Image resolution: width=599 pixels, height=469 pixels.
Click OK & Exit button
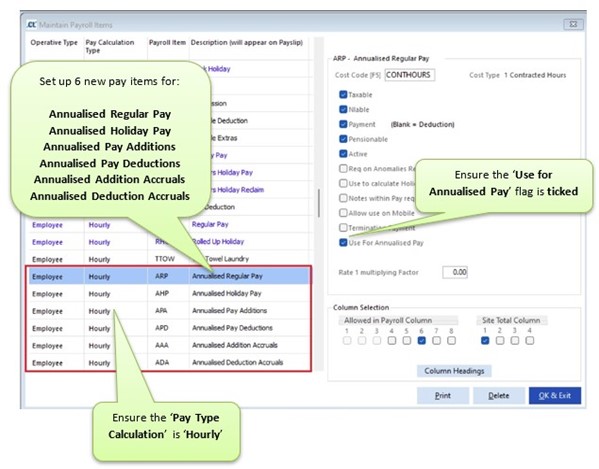555,396
